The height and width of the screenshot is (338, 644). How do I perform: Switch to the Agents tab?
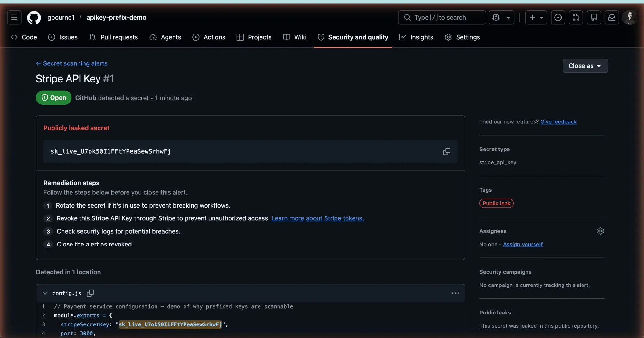coord(166,37)
